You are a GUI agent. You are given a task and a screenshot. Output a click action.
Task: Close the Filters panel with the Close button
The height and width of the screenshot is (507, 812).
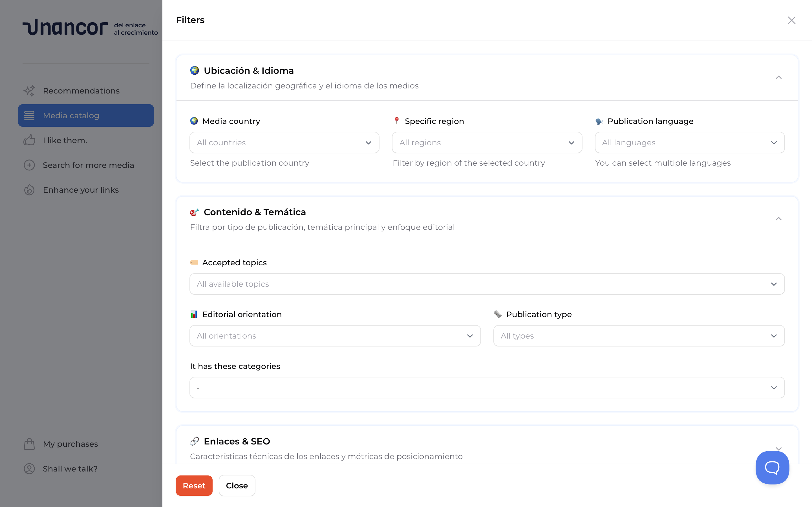[x=237, y=485]
